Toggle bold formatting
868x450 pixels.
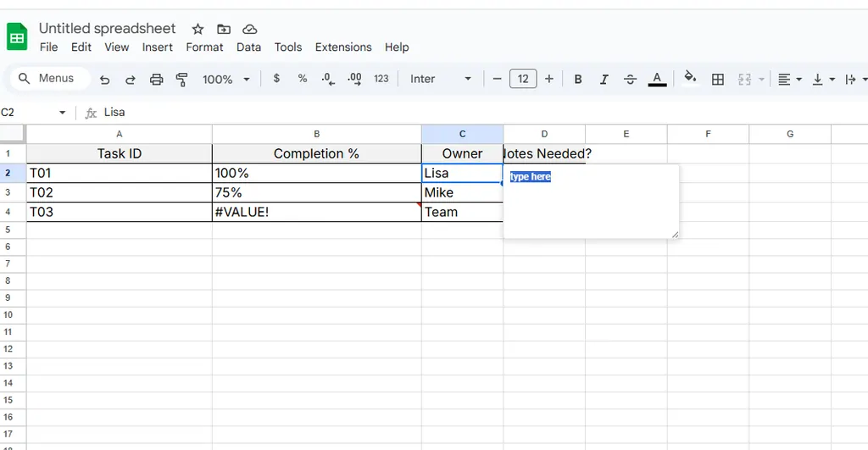[x=578, y=79]
